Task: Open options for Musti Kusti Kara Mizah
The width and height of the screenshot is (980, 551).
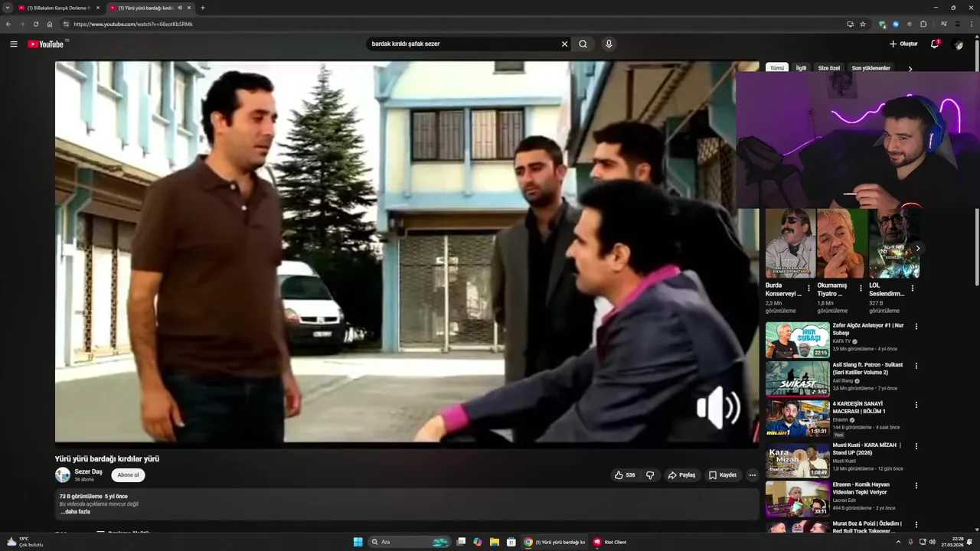Action: pos(916,446)
